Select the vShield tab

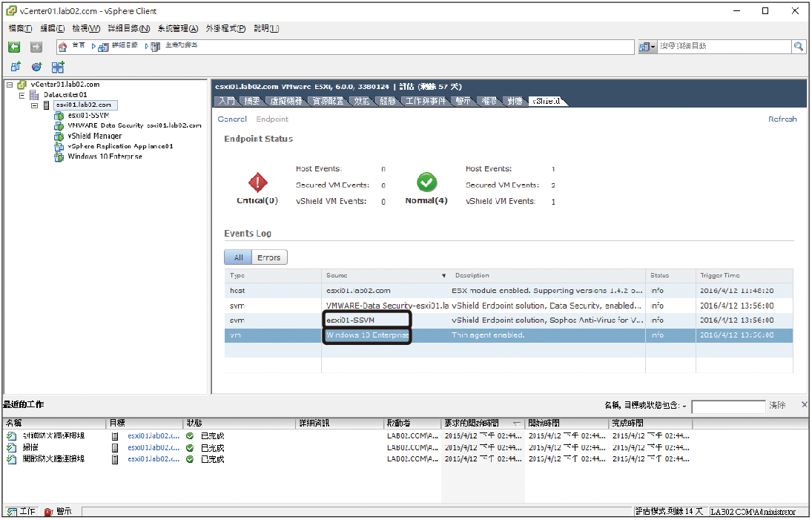click(x=547, y=101)
